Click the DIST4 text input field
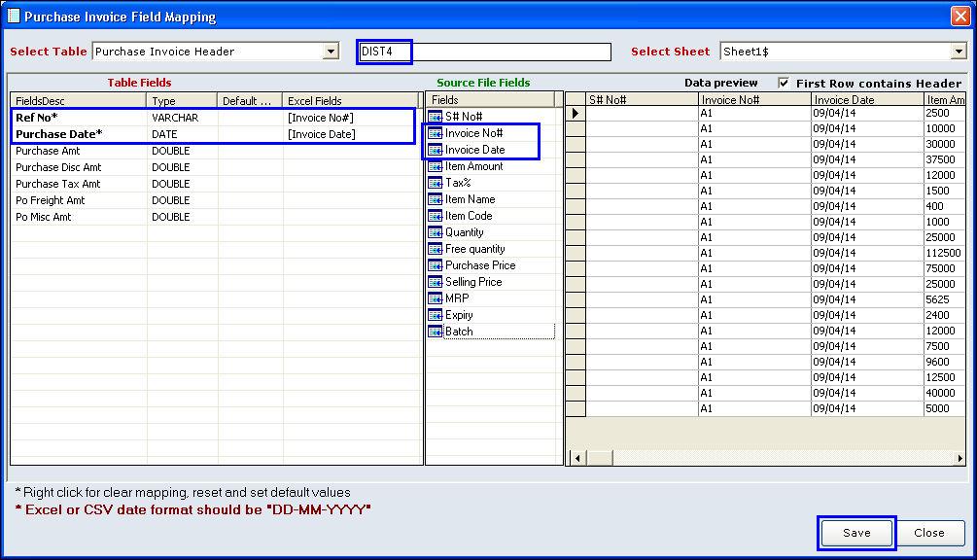 point(485,52)
